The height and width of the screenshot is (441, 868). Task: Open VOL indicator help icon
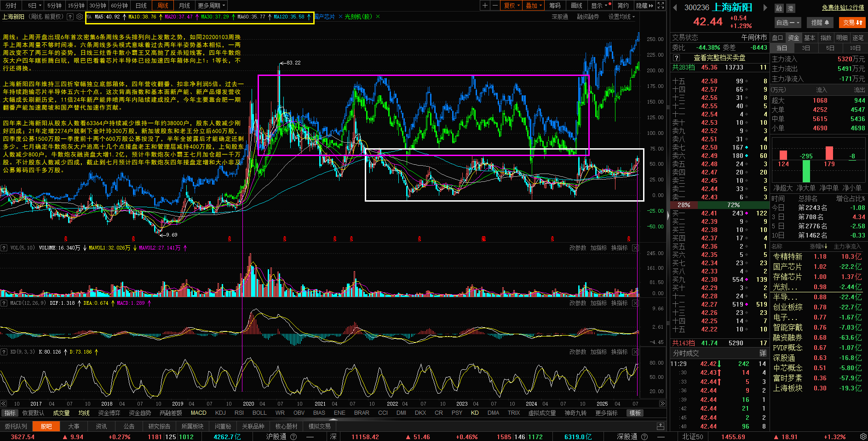(x=4, y=248)
